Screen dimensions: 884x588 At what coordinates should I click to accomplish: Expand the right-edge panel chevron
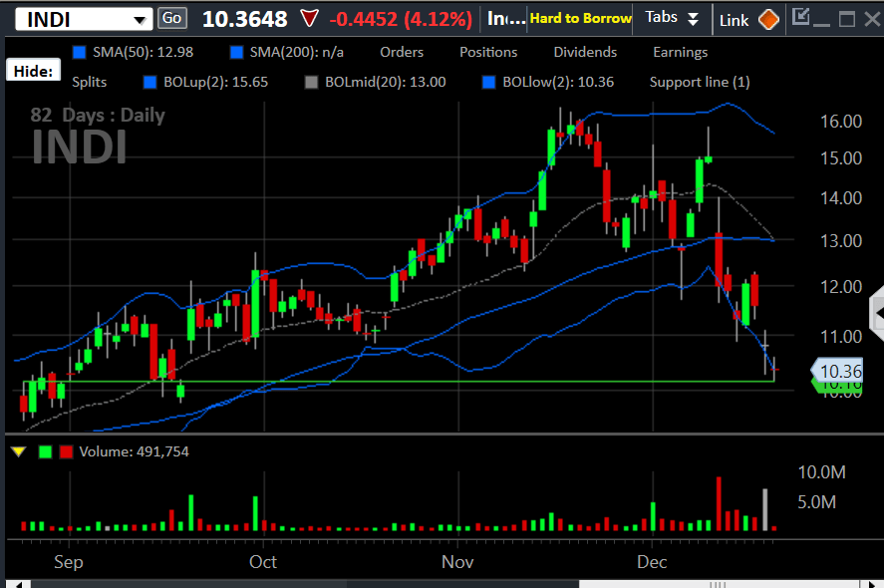pyautogui.click(x=877, y=313)
